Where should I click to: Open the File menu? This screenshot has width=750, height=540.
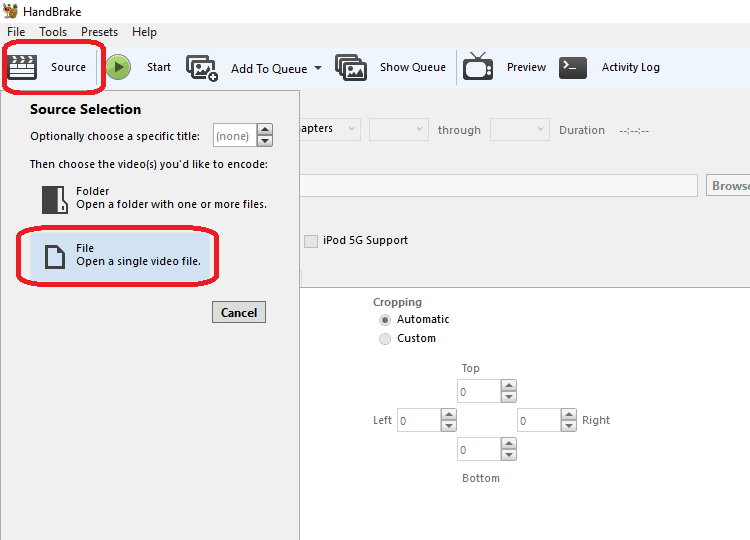[x=16, y=32]
